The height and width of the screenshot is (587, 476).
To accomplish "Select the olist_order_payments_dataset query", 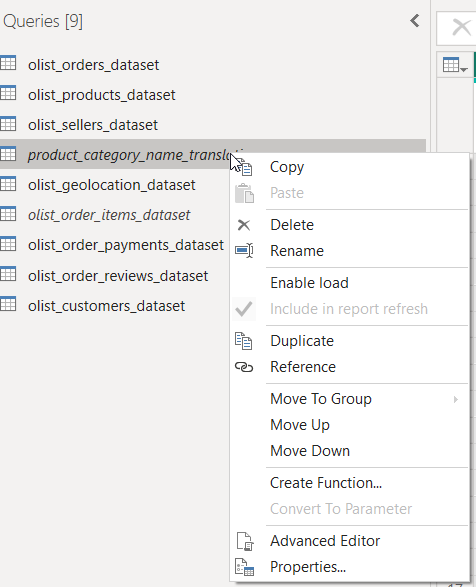I will (x=126, y=246).
